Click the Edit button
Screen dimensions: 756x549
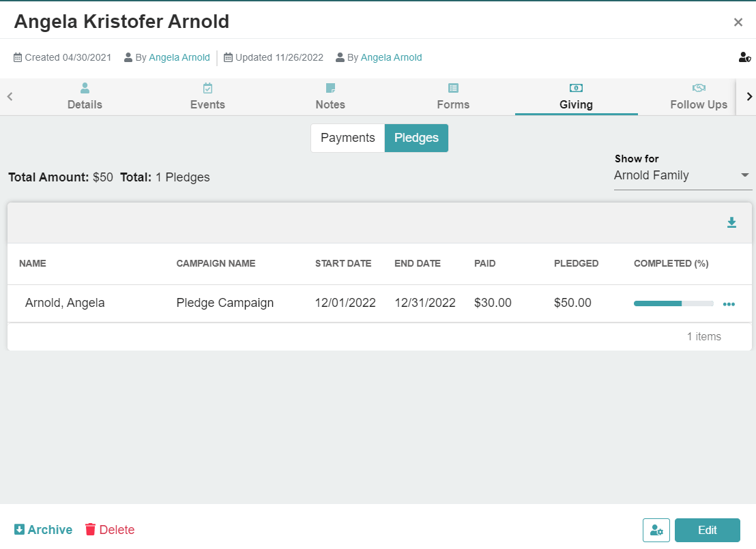[708, 530]
